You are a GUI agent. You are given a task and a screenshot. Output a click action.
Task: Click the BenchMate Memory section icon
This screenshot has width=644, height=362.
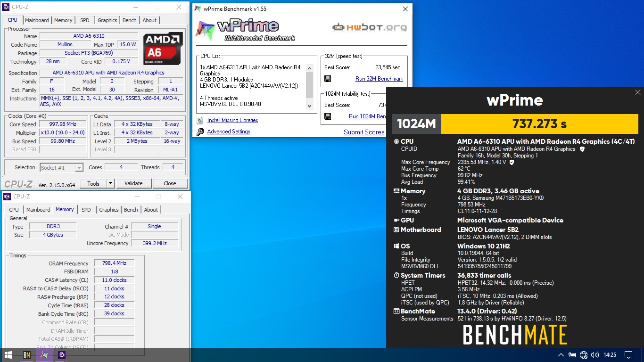tap(396, 191)
